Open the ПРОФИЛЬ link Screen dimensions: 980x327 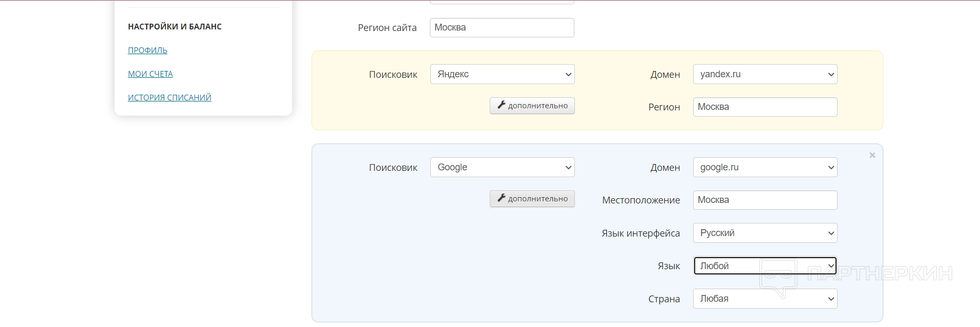tap(148, 50)
